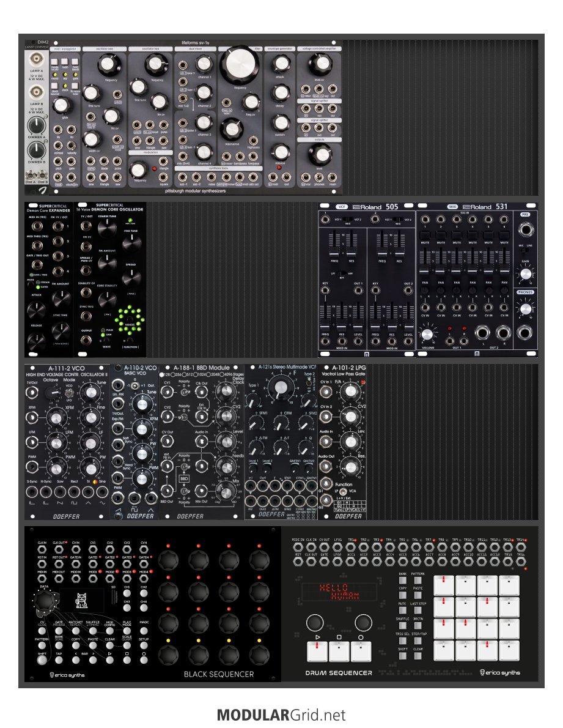
Task: Click the erica synths logo on Black Sequencer
Action: point(67,675)
